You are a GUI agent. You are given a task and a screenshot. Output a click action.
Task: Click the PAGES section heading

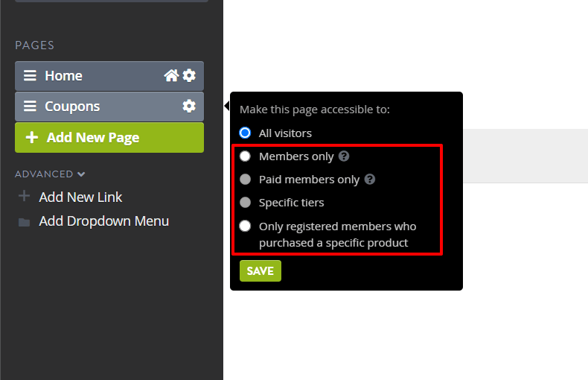click(x=34, y=45)
